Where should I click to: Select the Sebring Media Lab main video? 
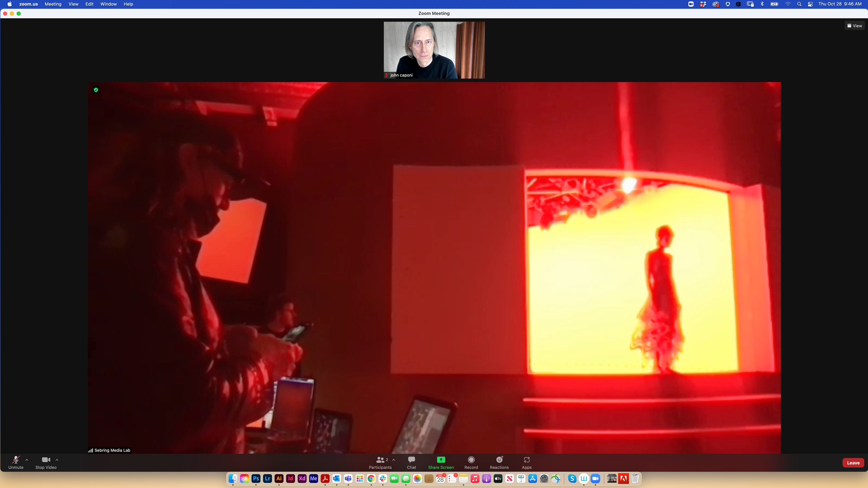(434, 268)
